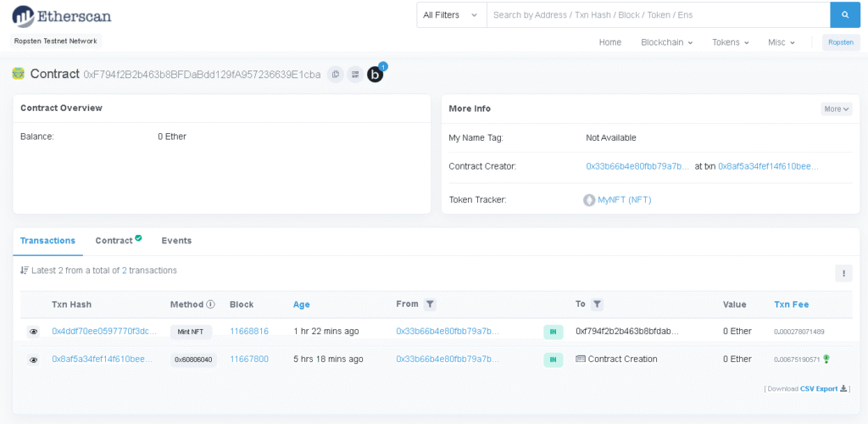The image size is (868, 424).
Task: Open From address in Mint NFT row
Action: [x=448, y=331]
